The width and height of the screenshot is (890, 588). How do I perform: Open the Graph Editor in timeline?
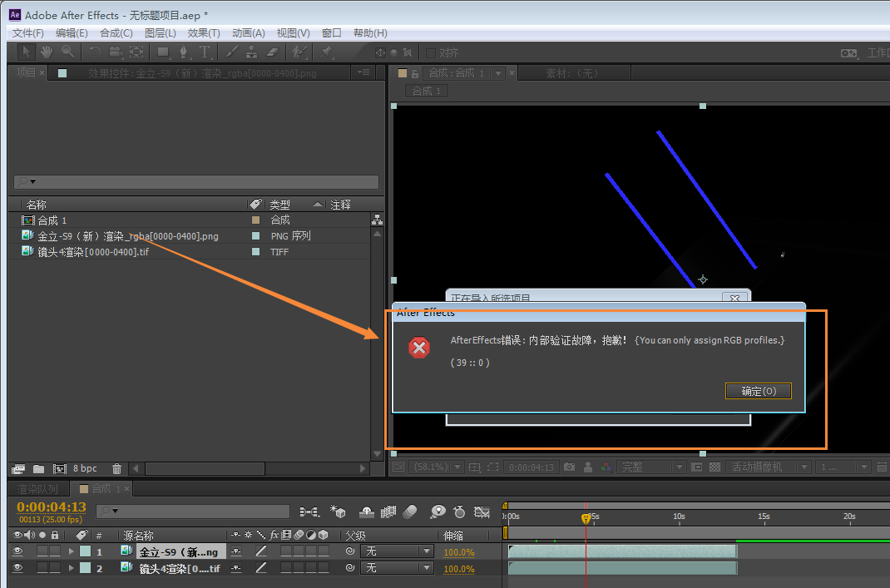[482, 512]
